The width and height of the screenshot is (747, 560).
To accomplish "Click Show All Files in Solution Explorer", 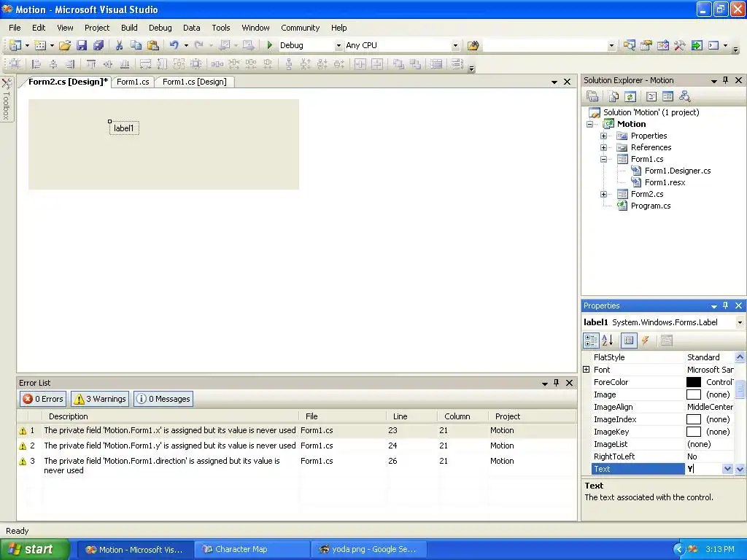I will tap(614, 97).
